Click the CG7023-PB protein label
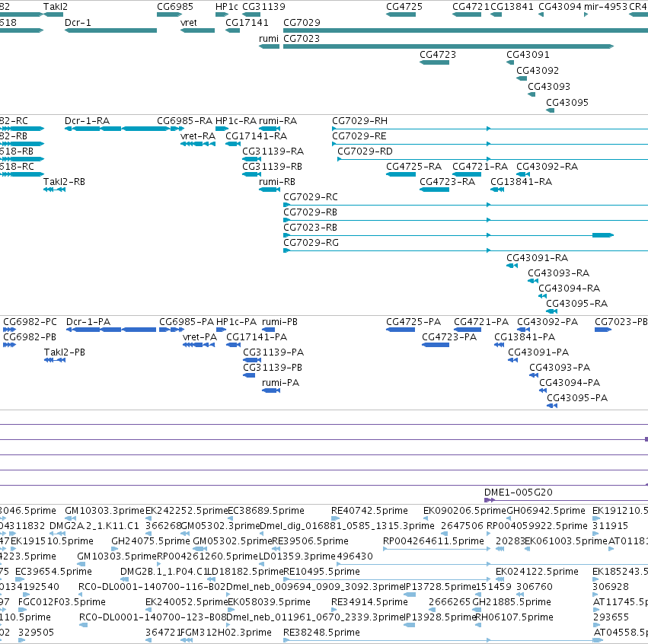The width and height of the screenshot is (648, 644). click(621, 322)
